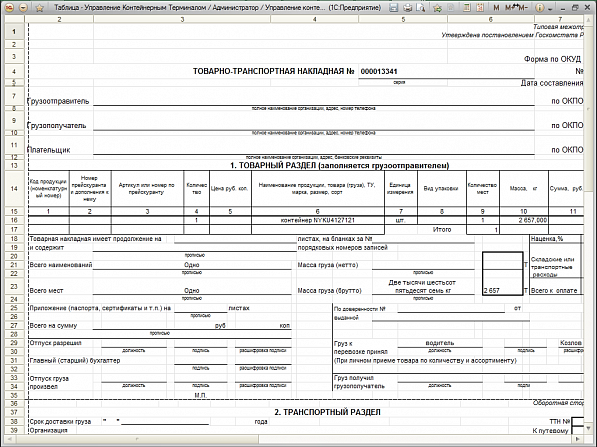Click the greyed-out icon before the calculator

point(452,7)
